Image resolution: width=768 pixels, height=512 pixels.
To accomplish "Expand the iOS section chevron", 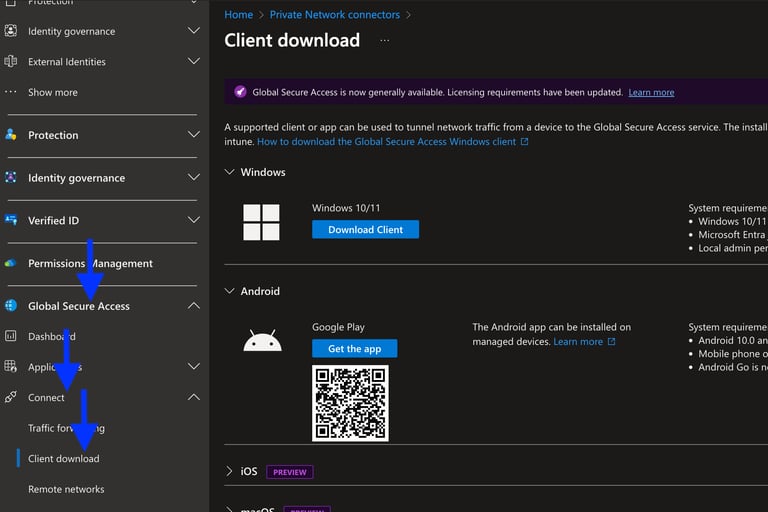I will click(x=229, y=471).
